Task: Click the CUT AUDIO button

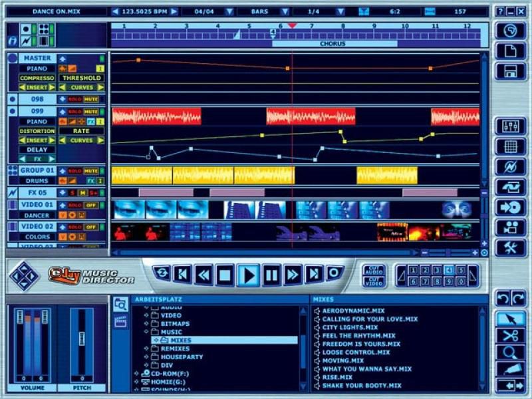Action: (374, 270)
